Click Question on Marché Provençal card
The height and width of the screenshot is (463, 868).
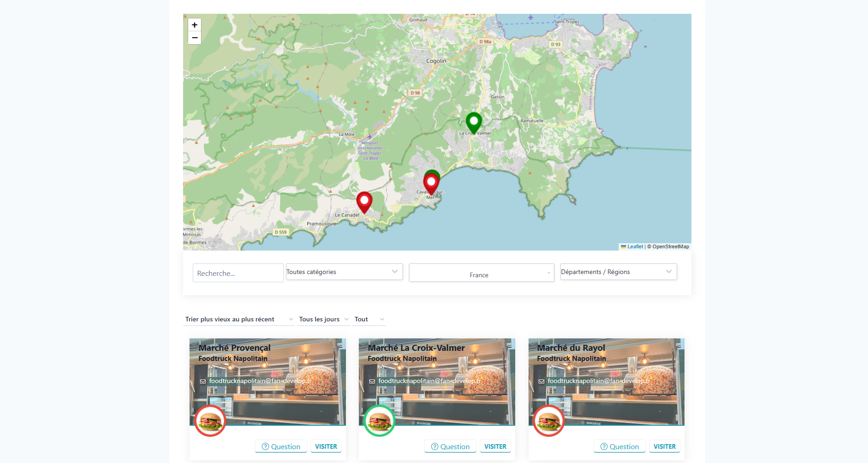coord(281,446)
